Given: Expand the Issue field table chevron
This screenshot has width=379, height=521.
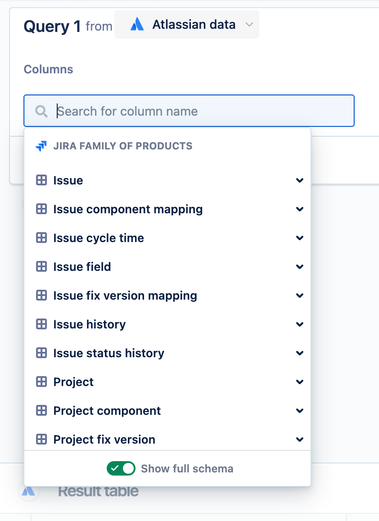Looking at the screenshot, I should (x=300, y=267).
